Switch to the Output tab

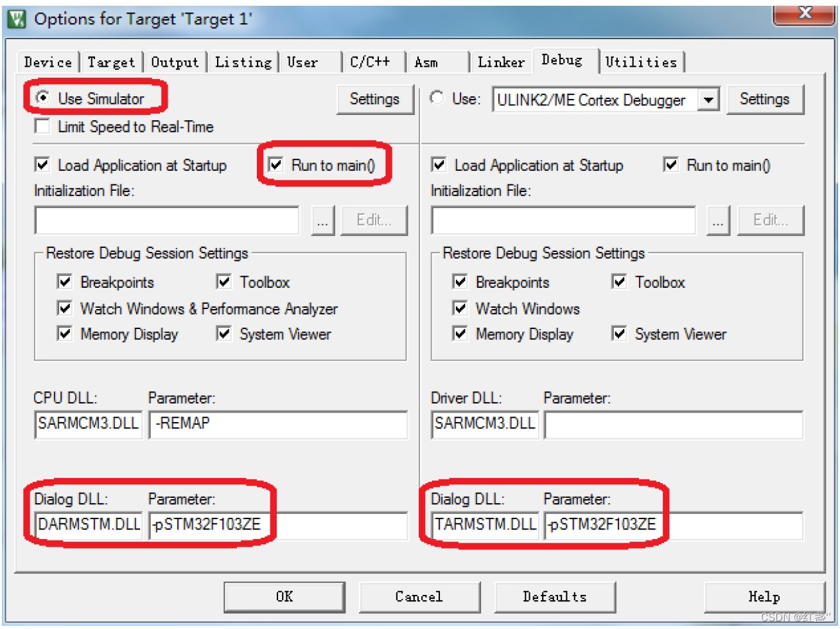[175, 62]
